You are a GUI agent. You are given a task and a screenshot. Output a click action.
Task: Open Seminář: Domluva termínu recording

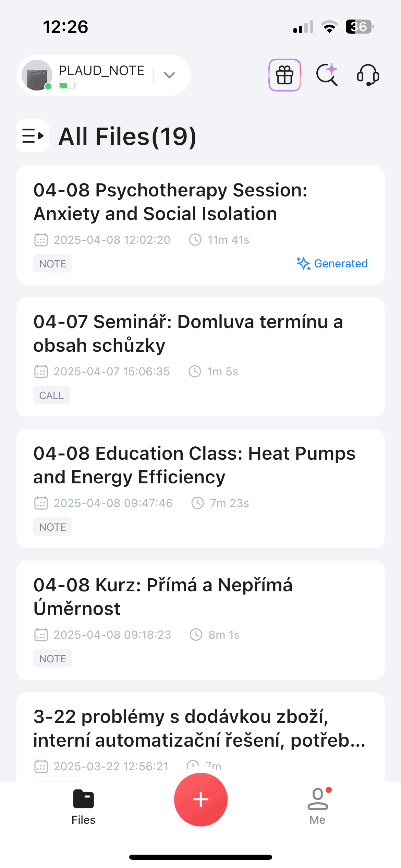(x=188, y=333)
